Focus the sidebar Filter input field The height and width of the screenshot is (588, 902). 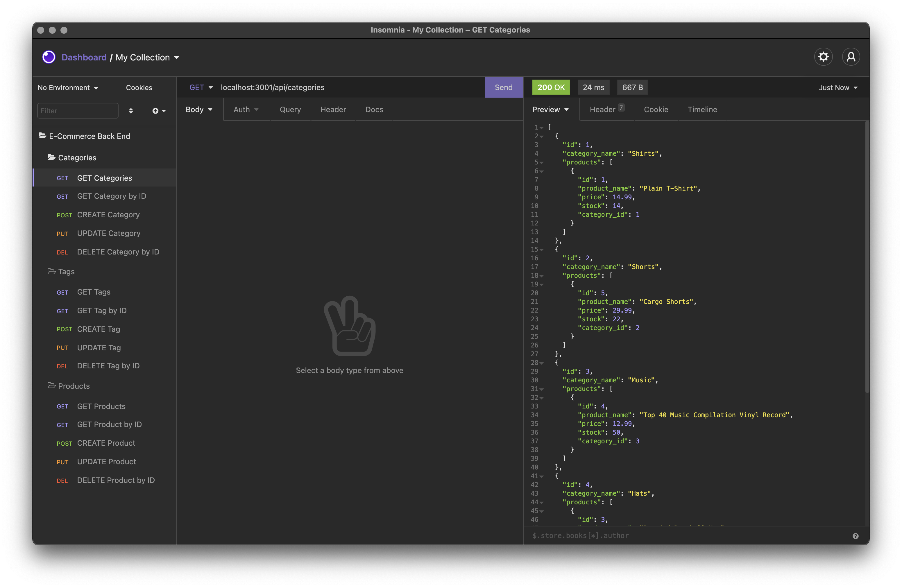[78, 111]
